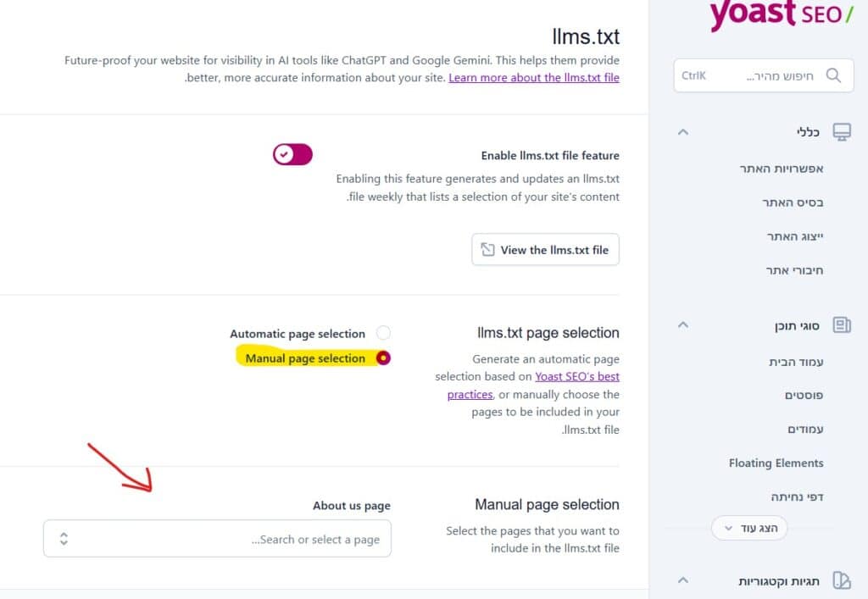Click the newspaper icon beside סוגי תוכן
The image size is (868, 599).
842,325
